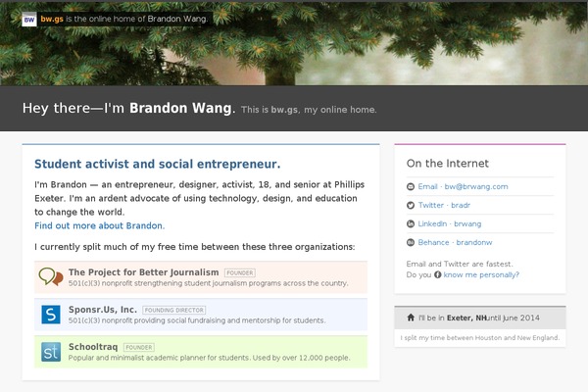Click the LinkedIn icon
The image size is (588, 392).
411,224
